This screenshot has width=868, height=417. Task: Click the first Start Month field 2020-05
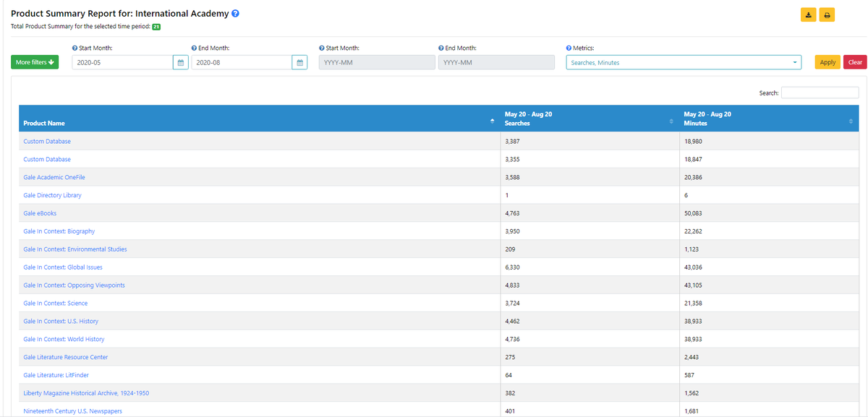[x=122, y=62]
